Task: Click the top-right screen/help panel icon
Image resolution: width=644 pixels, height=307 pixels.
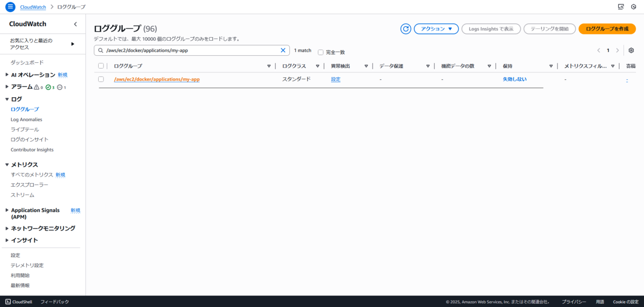Action: (621, 7)
